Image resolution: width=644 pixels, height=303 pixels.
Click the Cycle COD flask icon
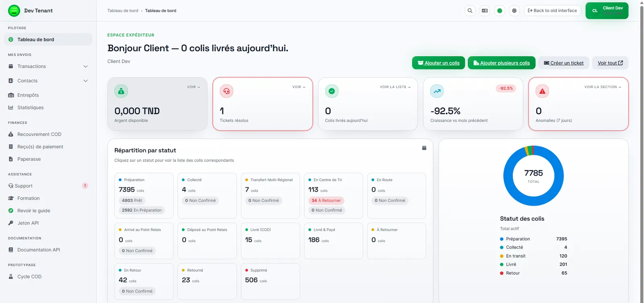point(11,276)
